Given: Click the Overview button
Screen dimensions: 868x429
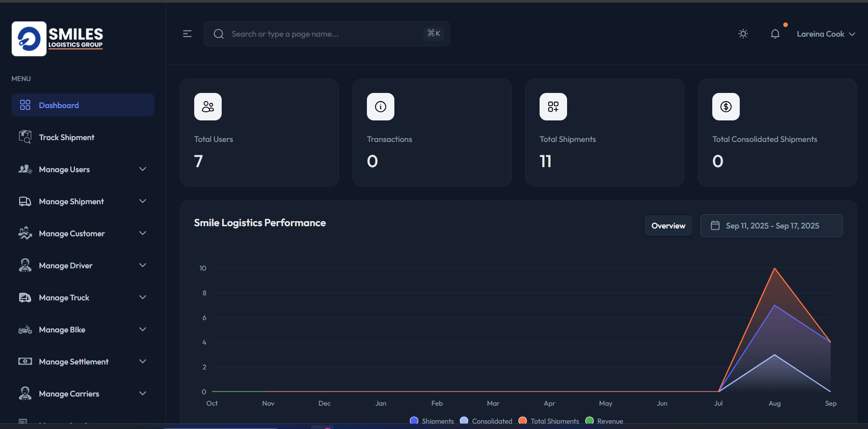Looking at the screenshot, I should 668,226.
